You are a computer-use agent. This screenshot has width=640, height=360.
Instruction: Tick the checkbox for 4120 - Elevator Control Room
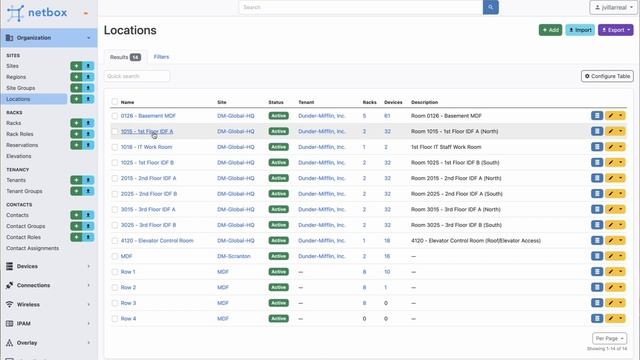(x=115, y=241)
